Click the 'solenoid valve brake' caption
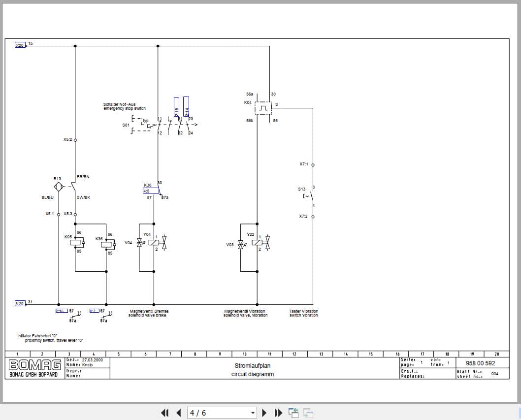Screen dimensions: 521x420 tap(147, 315)
